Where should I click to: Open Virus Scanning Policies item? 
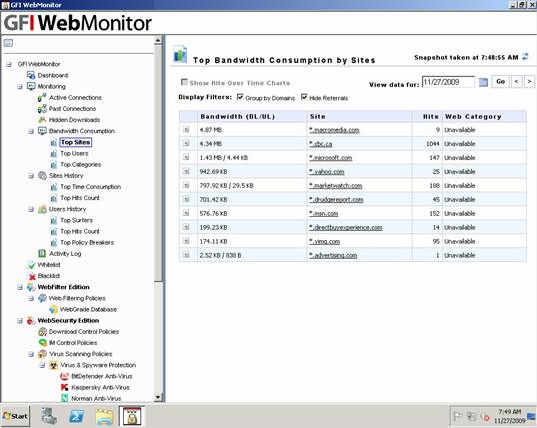click(80, 354)
